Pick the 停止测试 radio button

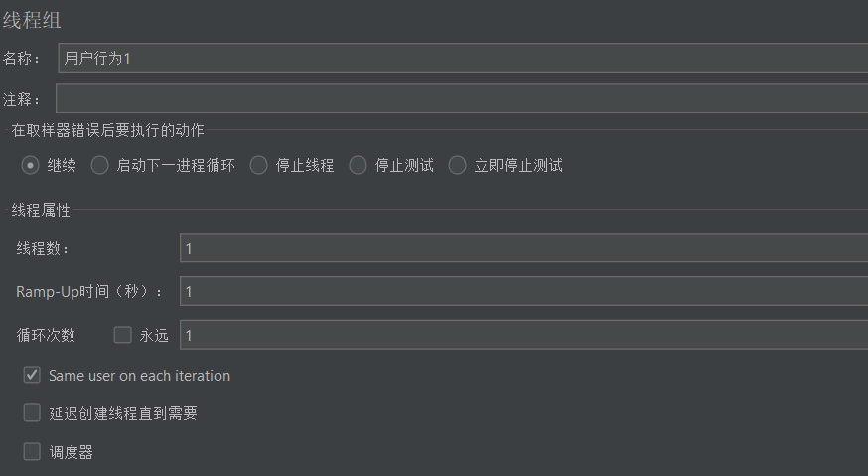tap(358, 165)
